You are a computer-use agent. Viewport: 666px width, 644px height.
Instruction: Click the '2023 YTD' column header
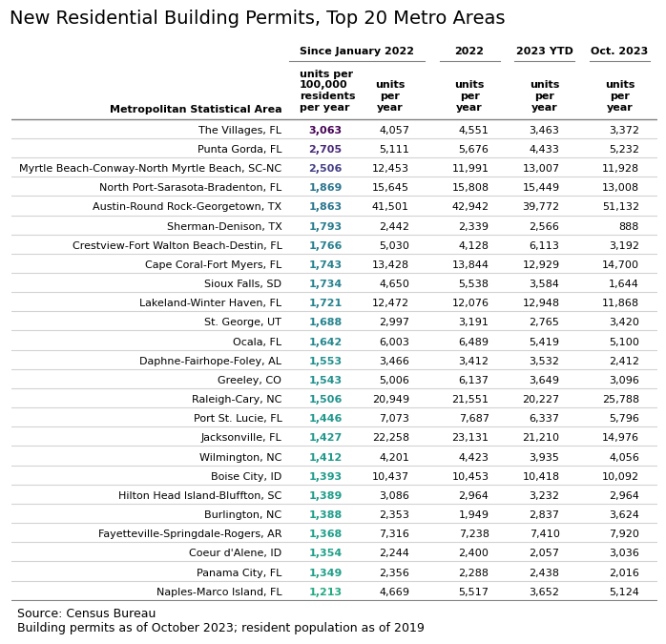pos(545,51)
